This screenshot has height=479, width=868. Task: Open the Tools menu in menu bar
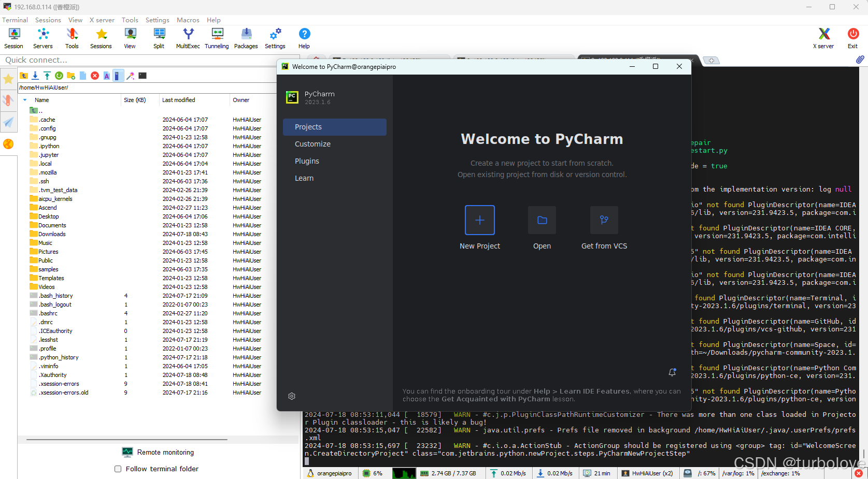click(130, 20)
